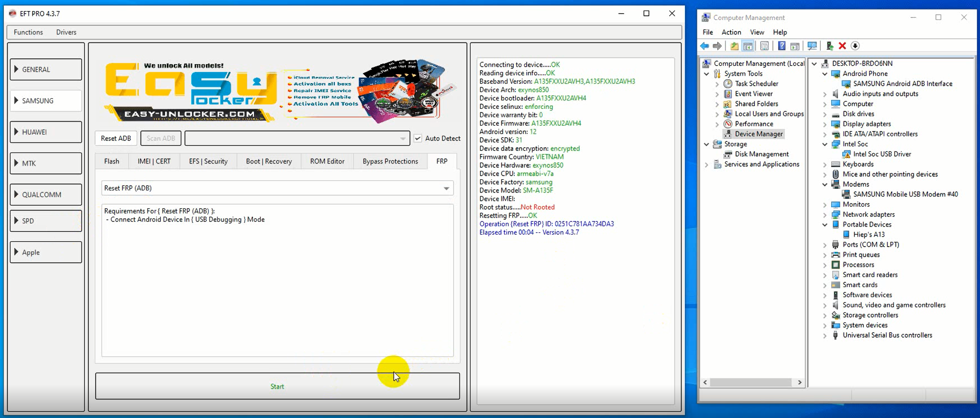Open the Drivers menu in EFT PRO
The image size is (980, 418).
pyautogui.click(x=66, y=32)
